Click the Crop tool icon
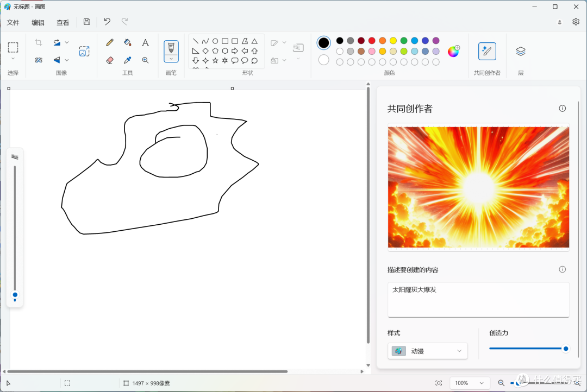Viewport: 587px width, 392px height. pos(39,43)
